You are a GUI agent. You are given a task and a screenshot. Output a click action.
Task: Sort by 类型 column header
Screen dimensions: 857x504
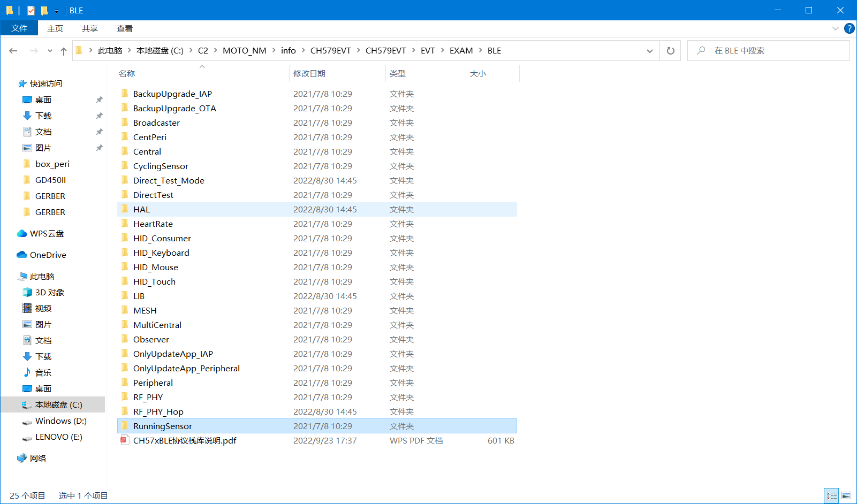pyautogui.click(x=426, y=73)
